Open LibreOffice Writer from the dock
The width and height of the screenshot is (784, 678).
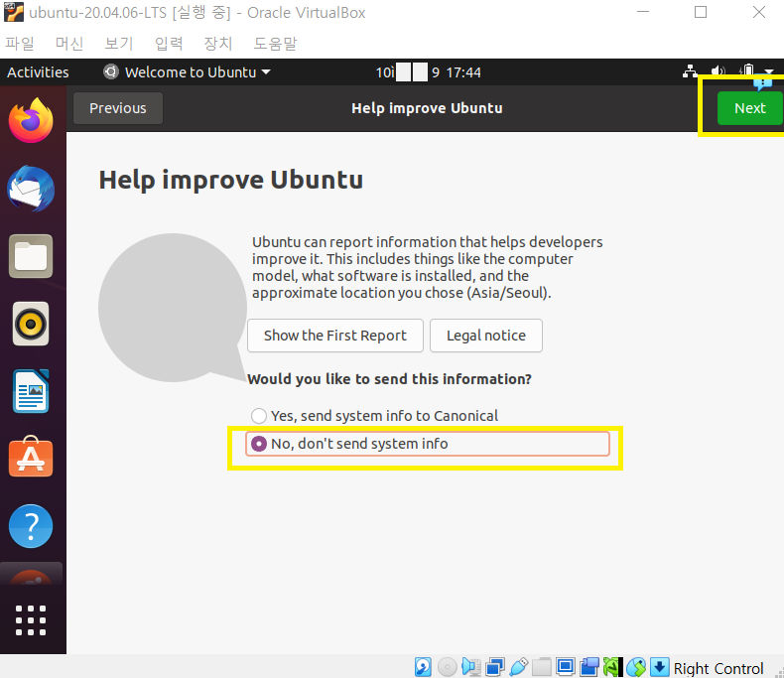tap(31, 391)
